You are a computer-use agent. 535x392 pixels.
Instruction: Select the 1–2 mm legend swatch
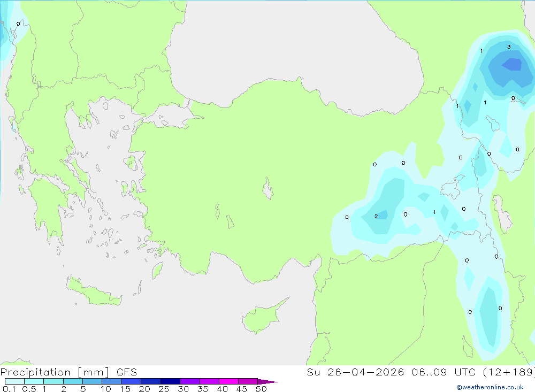click(53, 381)
